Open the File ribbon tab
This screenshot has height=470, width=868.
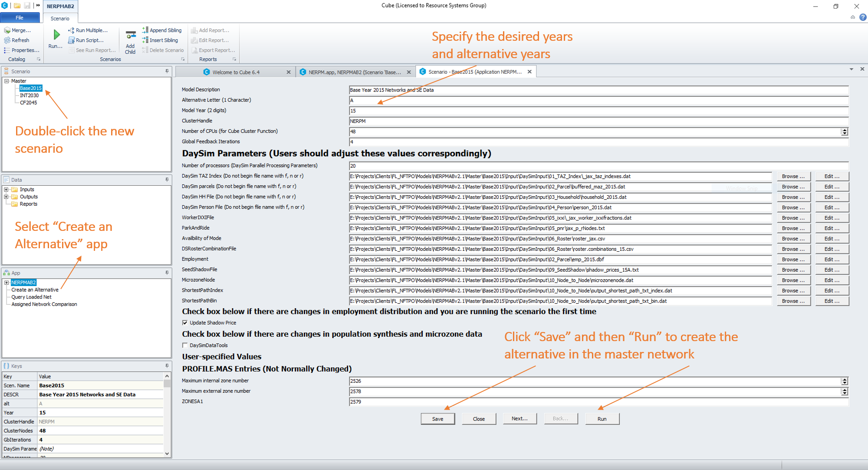[x=20, y=18]
